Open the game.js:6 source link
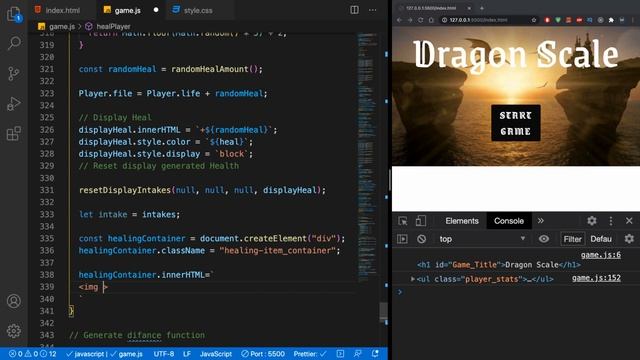Image resolution: width=640 pixels, height=360 pixels. pos(600,255)
